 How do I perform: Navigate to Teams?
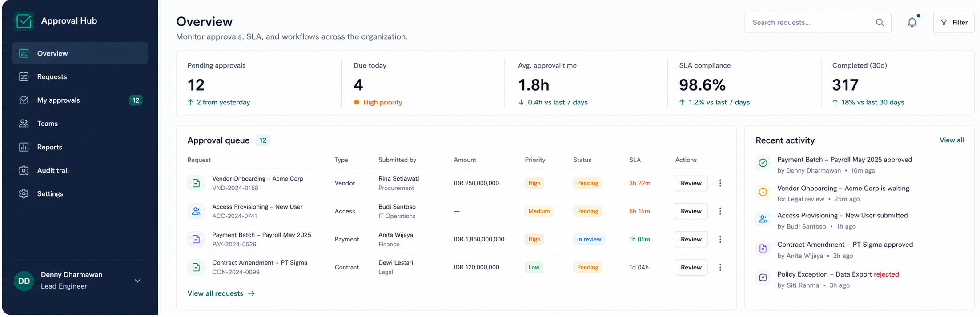(x=80, y=124)
